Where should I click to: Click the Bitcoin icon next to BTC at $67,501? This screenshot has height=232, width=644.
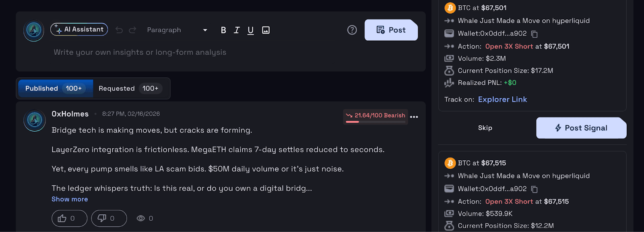(450, 8)
